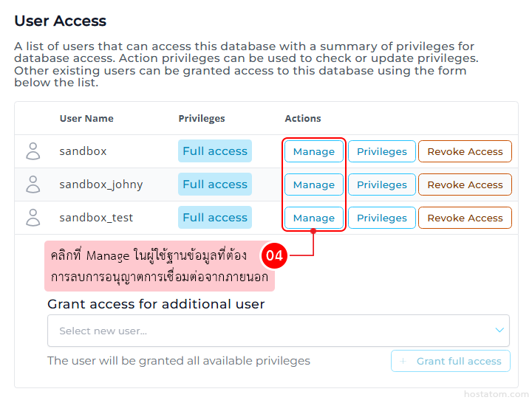
Task: Click the sandbox_johny user name
Action: (x=101, y=185)
